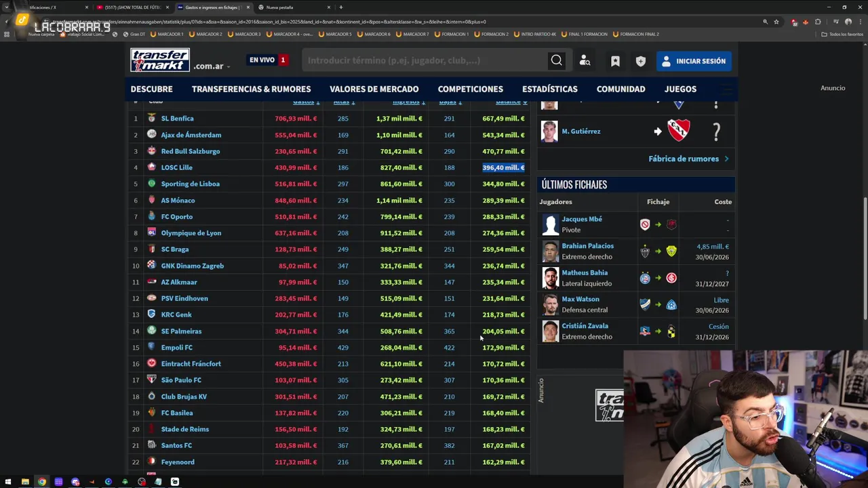Open the COMPETICIONES menu

point(470,89)
